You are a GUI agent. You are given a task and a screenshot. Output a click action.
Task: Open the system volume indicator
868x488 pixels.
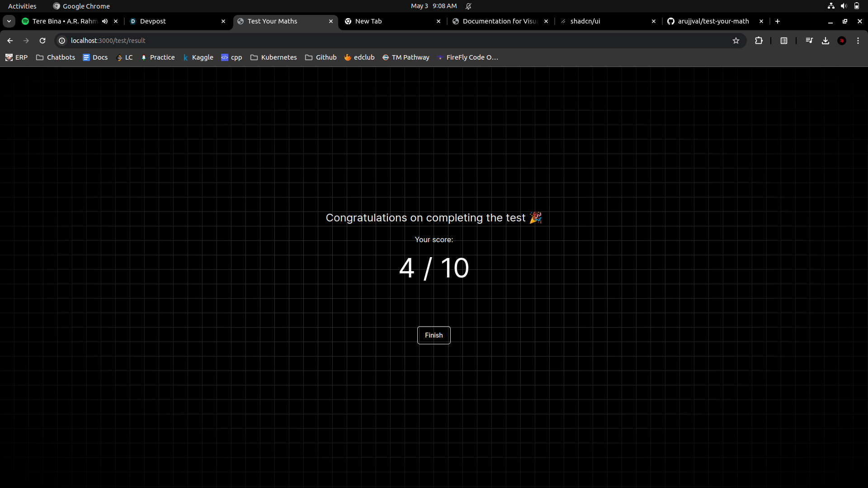pyautogui.click(x=844, y=6)
